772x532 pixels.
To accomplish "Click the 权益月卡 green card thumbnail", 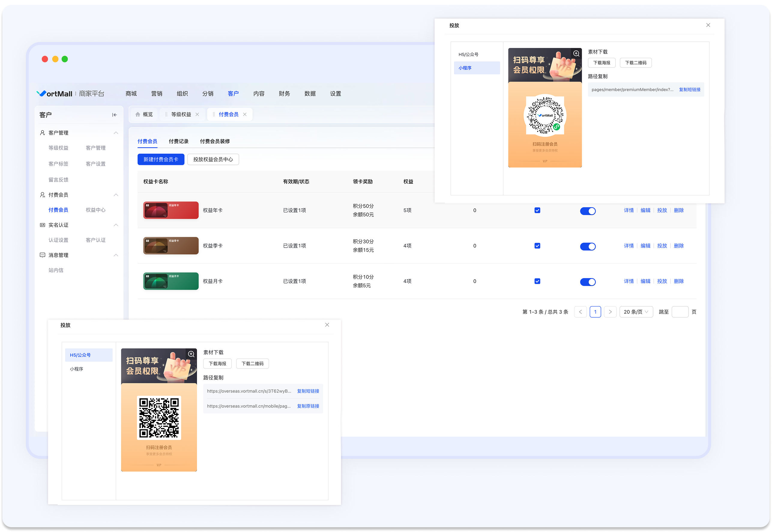I will click(171, 281).
